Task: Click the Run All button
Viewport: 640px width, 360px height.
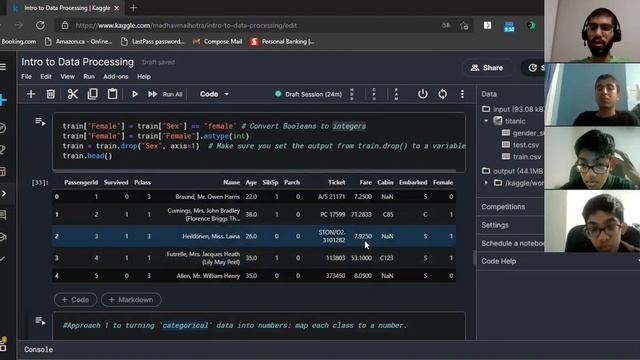Action: 165,94
